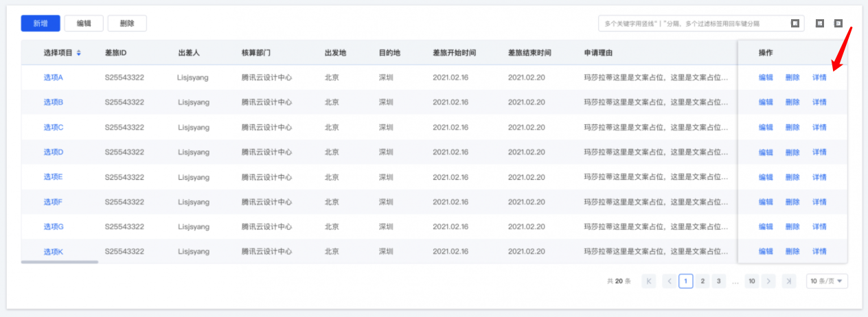868x317 pixels.
Task: Click the icon inside the search box
Action: click(x=795, y=23)
